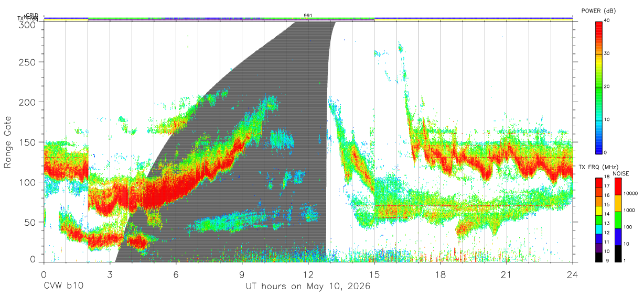Click the 0 label on power colorbar
Screen dimensions: 644x297
(606, 153)
